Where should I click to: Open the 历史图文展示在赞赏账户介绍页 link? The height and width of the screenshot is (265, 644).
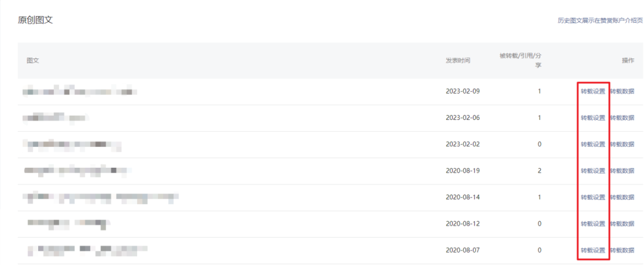(600, 20)
